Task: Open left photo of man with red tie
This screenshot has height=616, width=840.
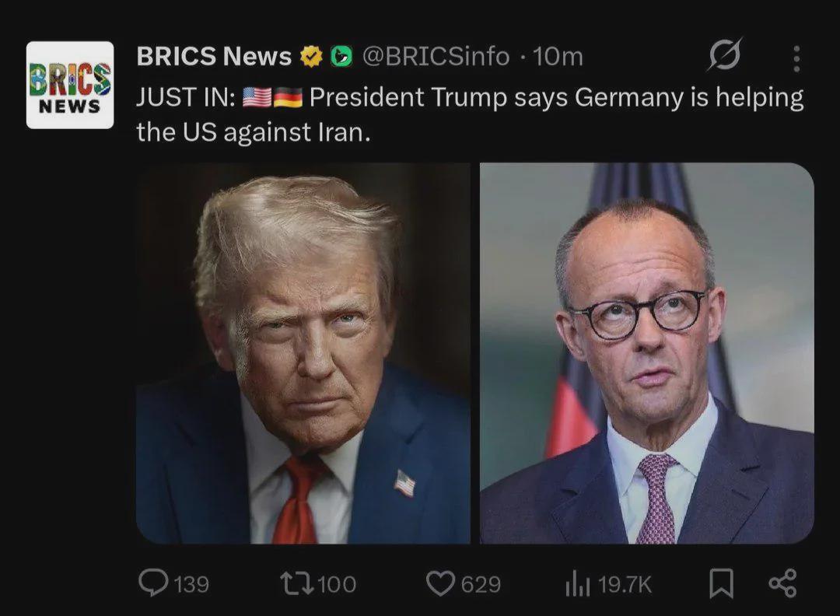Action: tap(303, 353)
